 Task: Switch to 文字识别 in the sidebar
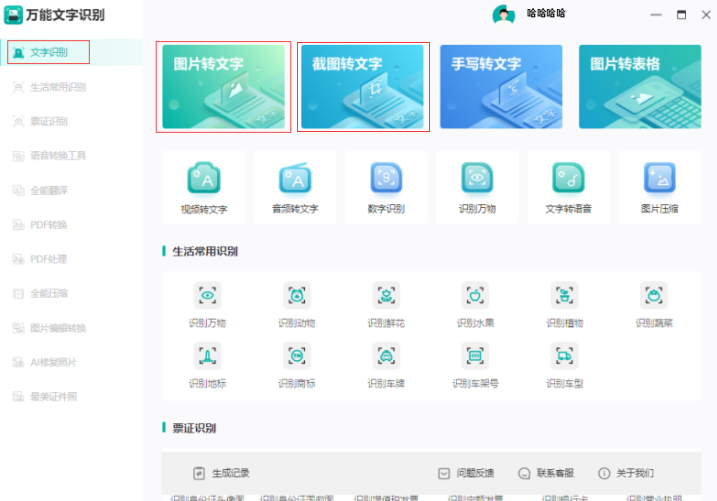pyautogui.click(x=71, y=52)
